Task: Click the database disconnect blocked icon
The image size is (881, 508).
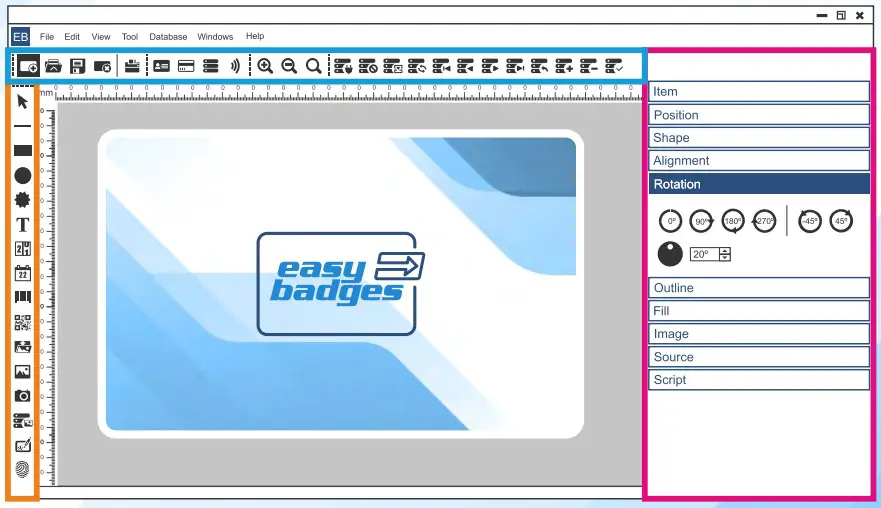Action: pyautogui.click(x=367, y=66)
